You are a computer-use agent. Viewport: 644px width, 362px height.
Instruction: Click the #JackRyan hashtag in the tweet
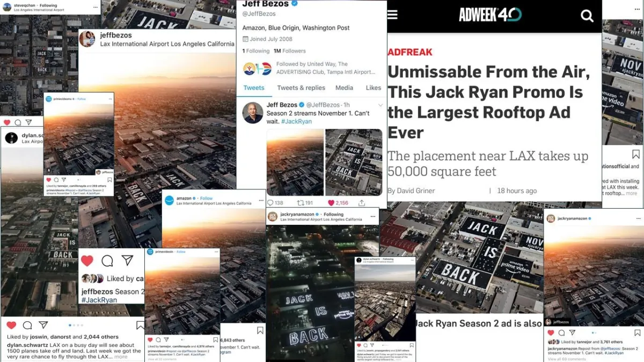click(296, 122)
